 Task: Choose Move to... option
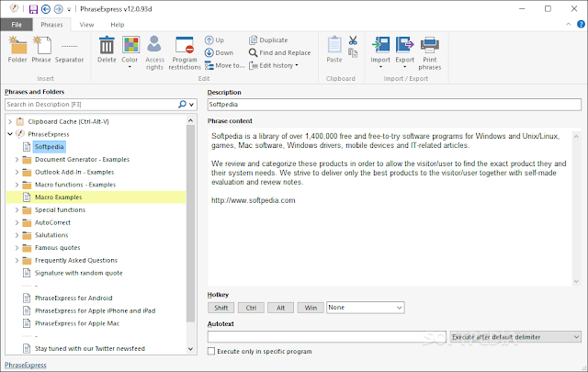[x=224, y=65]
